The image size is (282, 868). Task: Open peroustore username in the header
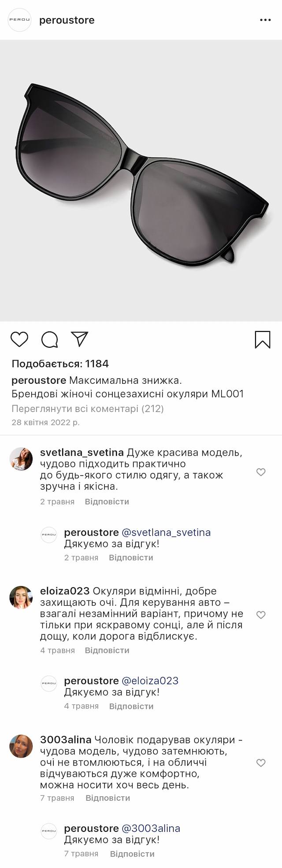(67, 20)
